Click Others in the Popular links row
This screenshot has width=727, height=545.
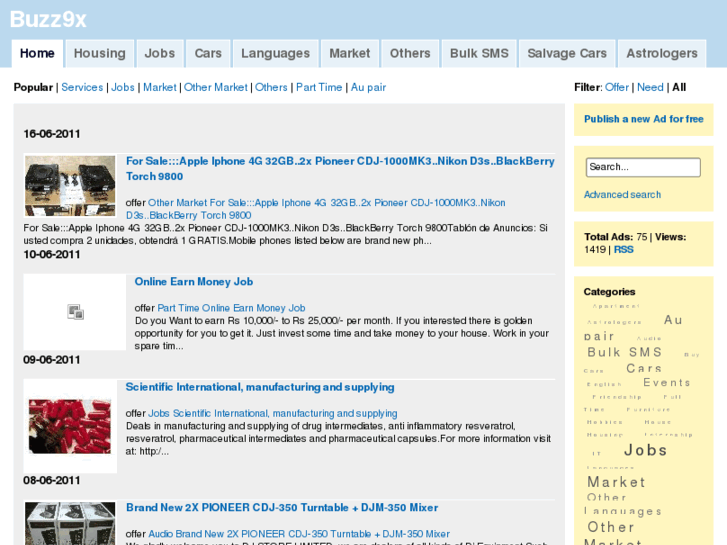[x=271, y=87]
